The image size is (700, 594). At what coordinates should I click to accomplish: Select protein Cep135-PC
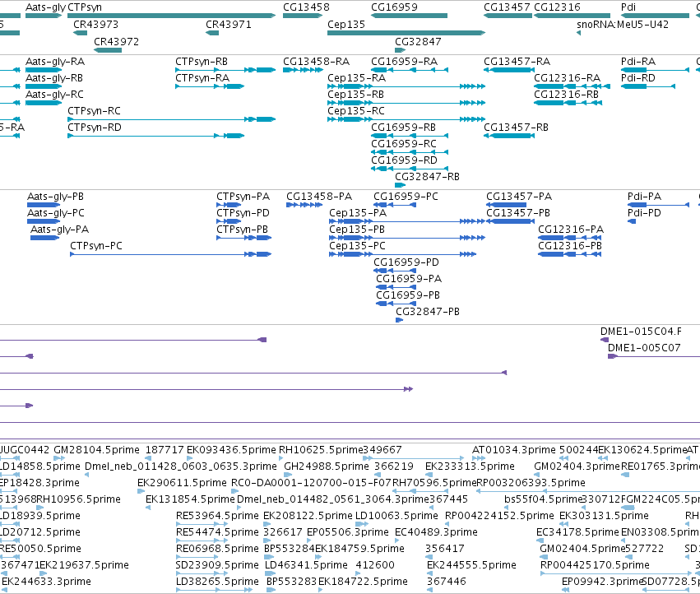coord(357,246)
